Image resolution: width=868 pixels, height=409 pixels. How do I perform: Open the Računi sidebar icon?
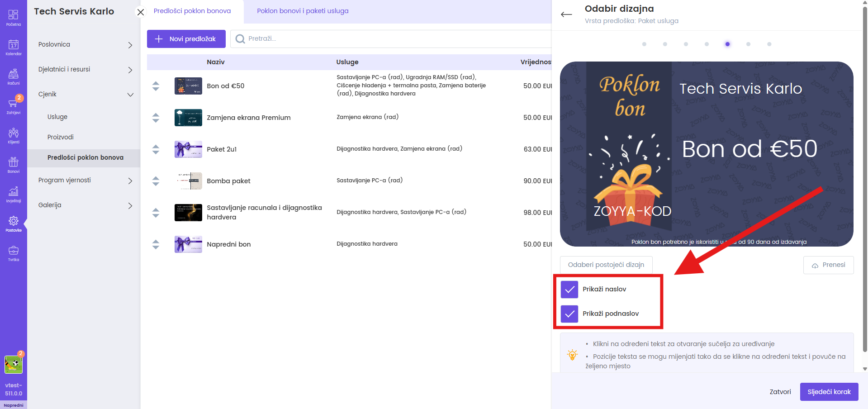[x=14, y=76]
